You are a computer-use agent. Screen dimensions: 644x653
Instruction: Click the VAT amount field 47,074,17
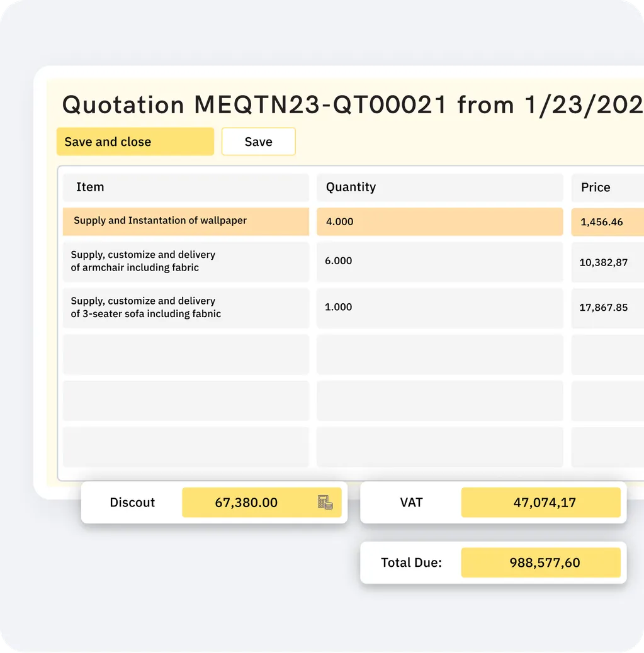pyautogui.click(x=541, y=502)
